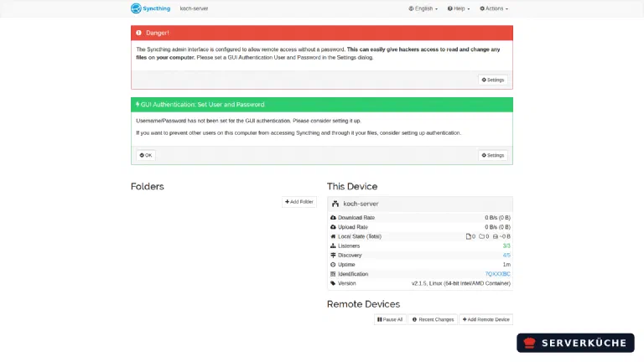
Task: Click the local state file count icon
Action: 468,236
